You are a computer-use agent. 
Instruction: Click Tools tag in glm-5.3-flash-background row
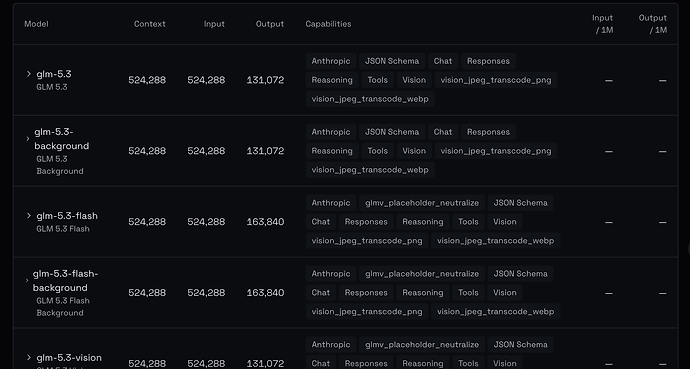(468, 292)
